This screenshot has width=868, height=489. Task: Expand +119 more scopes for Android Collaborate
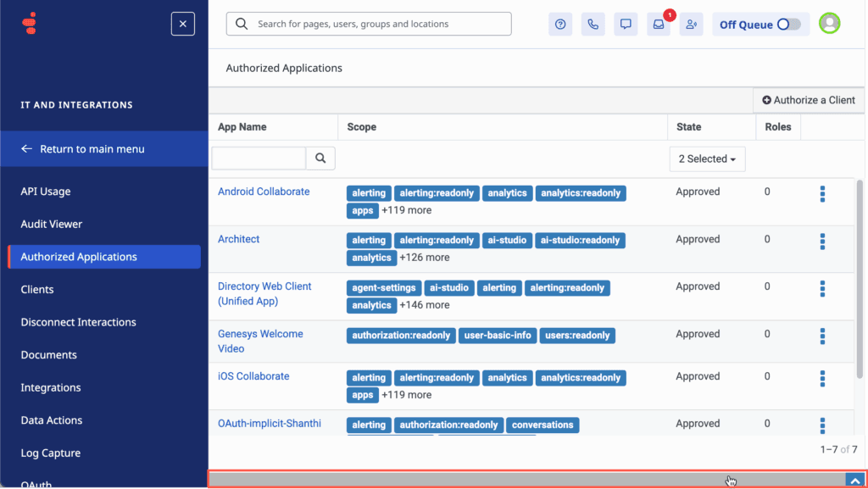[405, 210]
